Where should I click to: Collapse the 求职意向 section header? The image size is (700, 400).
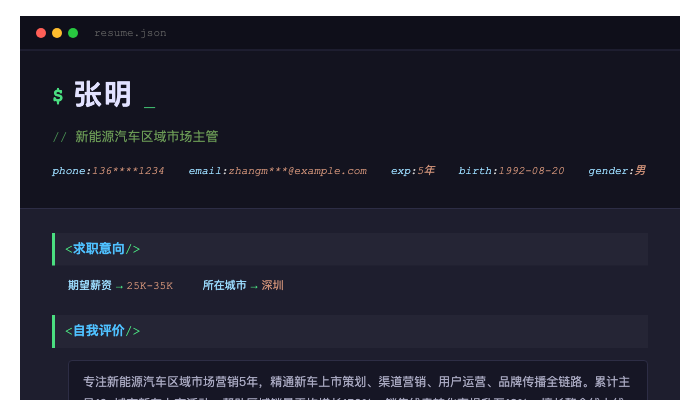click(x=103, y=249)
